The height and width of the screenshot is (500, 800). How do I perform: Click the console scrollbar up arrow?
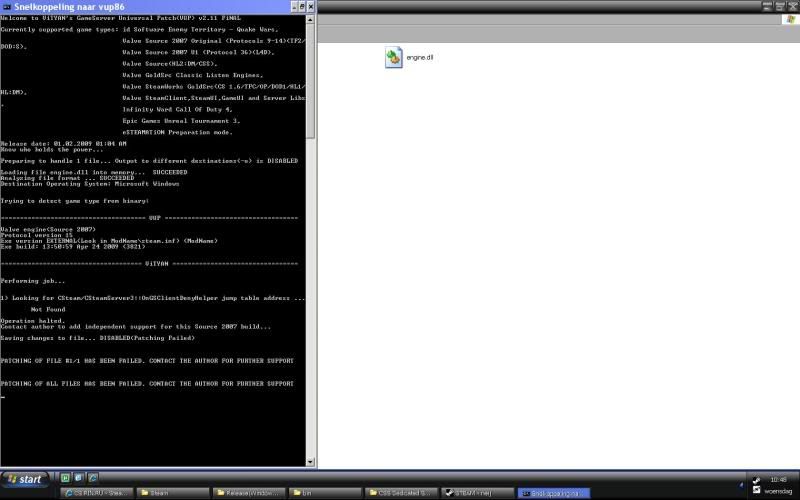310,19
